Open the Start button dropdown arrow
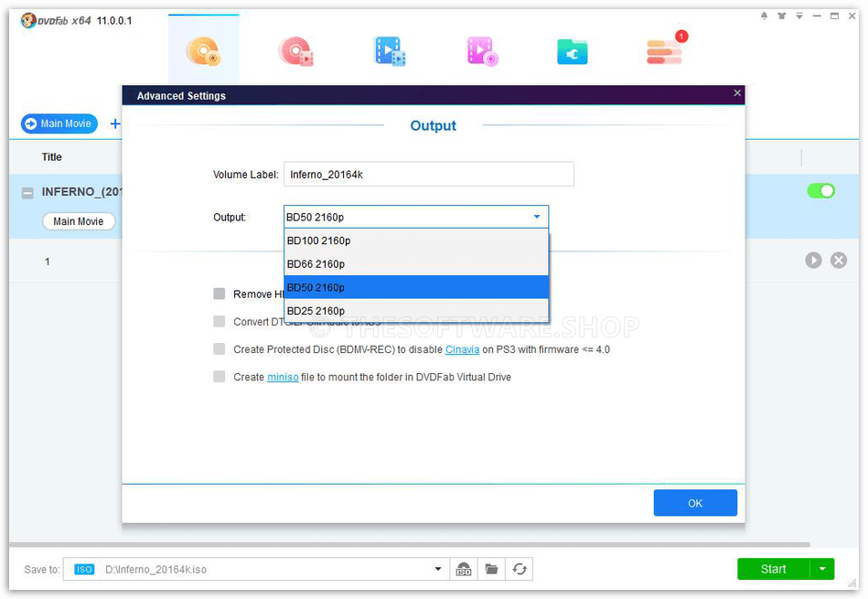Screen dimensions: 868x599 click(822, 569)
